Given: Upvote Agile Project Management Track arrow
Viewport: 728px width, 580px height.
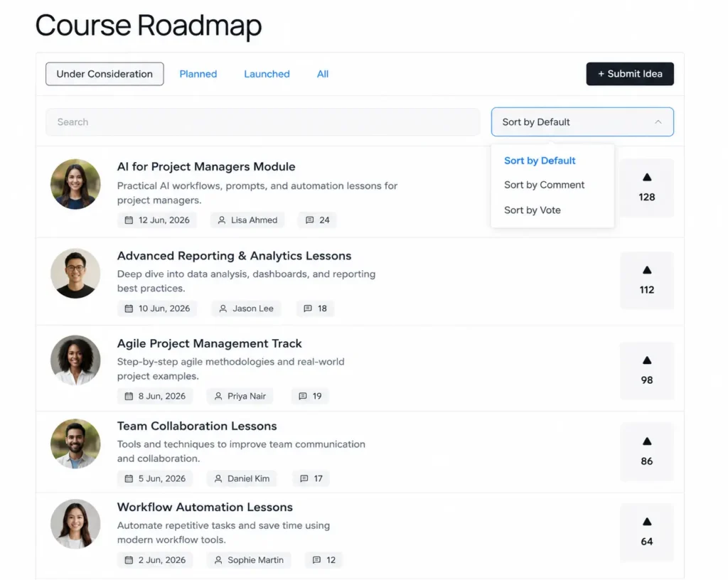Looking at the screenshot, I should point(647,360).
